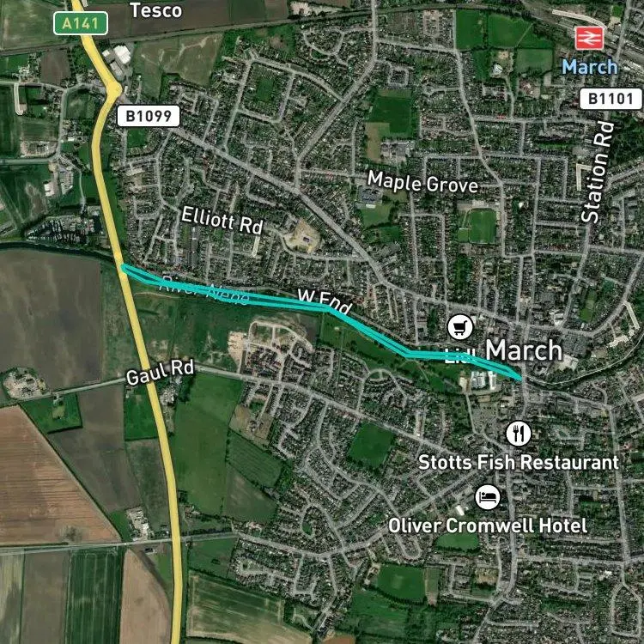Click the blue March station name text

click(x=589, y=67)
